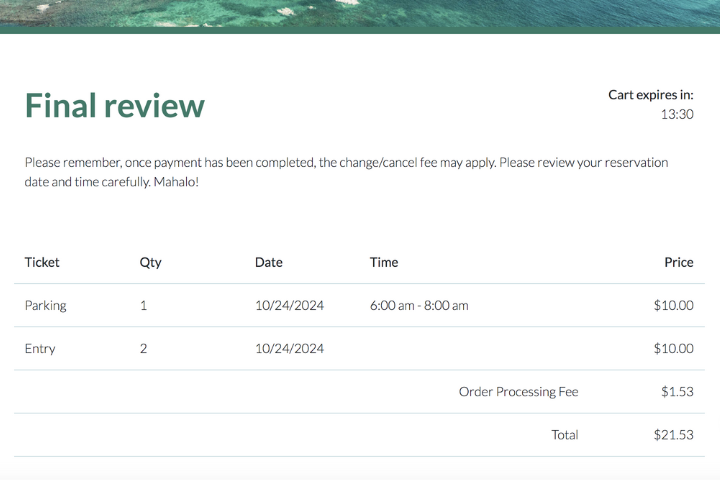720x480 pixels.
Task: Click the Order Processing Fee label
Action: [x=518, y=392]
